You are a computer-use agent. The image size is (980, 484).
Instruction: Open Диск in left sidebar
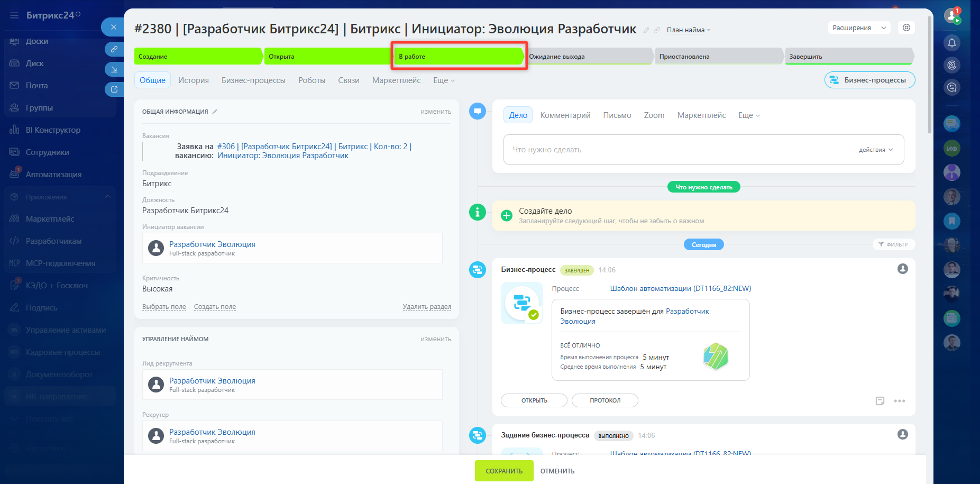click(x=35, y=63)
